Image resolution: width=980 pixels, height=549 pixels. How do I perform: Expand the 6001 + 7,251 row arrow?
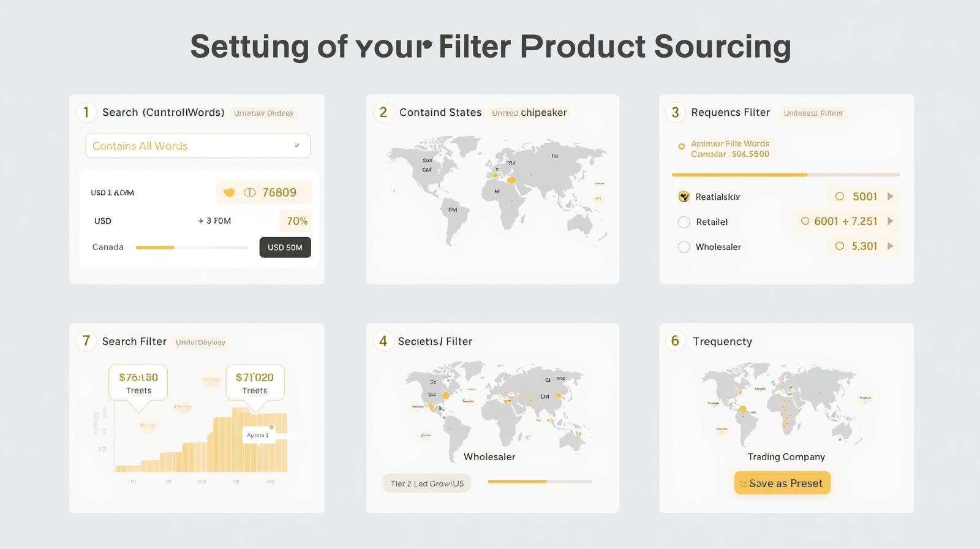click(x=890, y=221)
